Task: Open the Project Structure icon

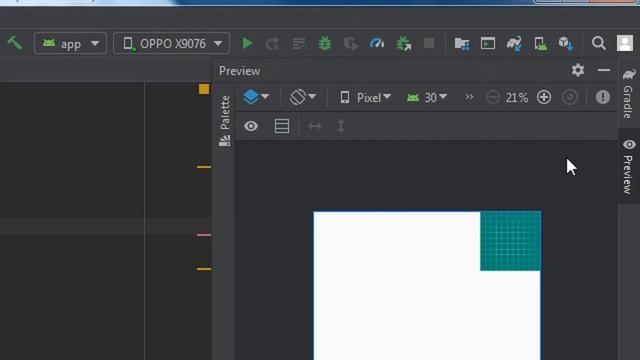Action: click(462, 43)
